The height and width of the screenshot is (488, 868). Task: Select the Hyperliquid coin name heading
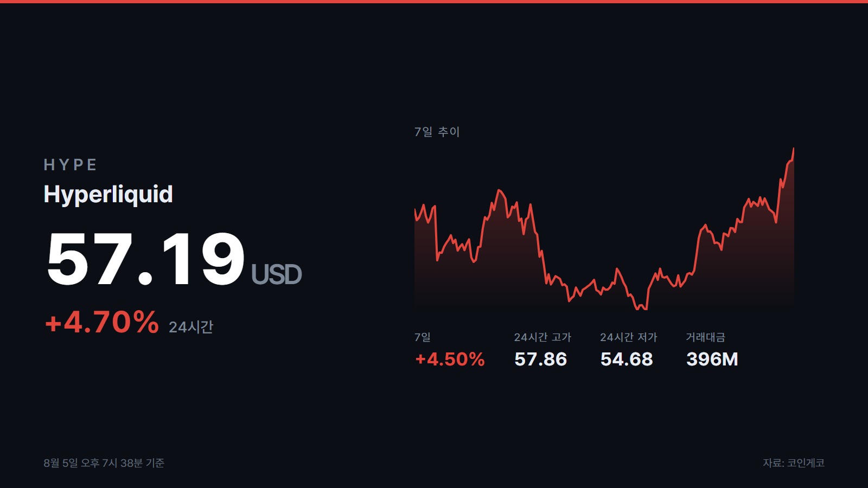click(108, 194)
